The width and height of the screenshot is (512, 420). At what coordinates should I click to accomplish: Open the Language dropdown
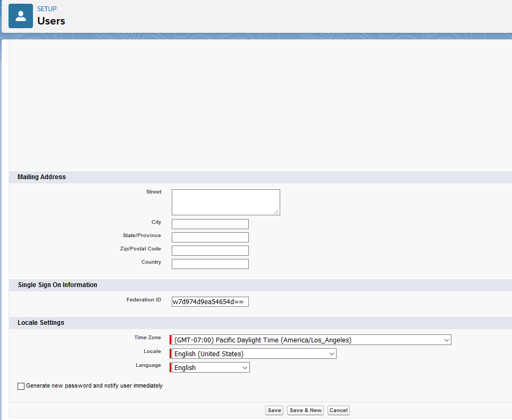(211, 367)
